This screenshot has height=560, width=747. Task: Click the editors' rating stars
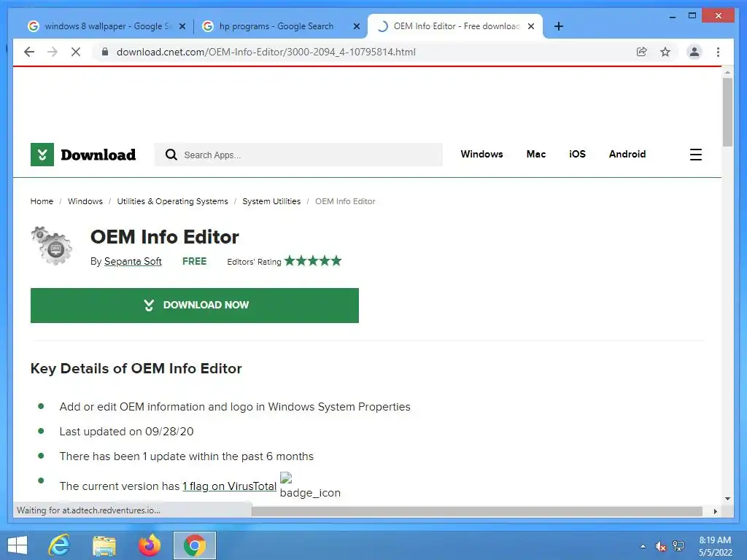pyautogui.click(x=313, y=261)
